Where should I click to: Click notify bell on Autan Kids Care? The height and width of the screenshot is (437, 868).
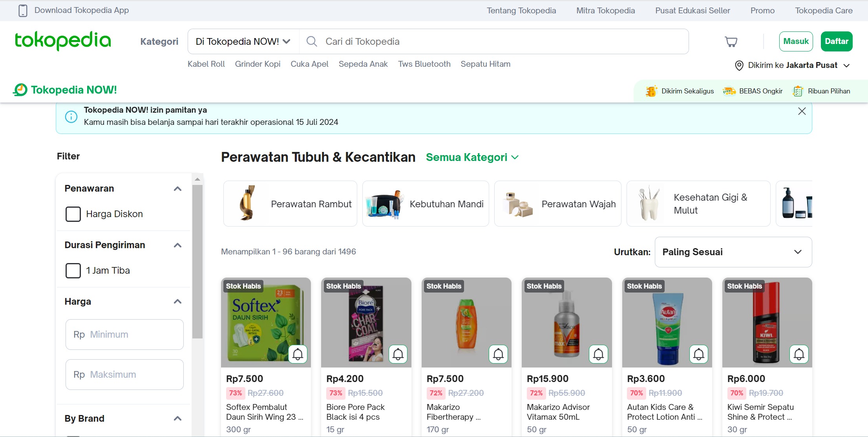pyautogui.click(x=699, y=354)
